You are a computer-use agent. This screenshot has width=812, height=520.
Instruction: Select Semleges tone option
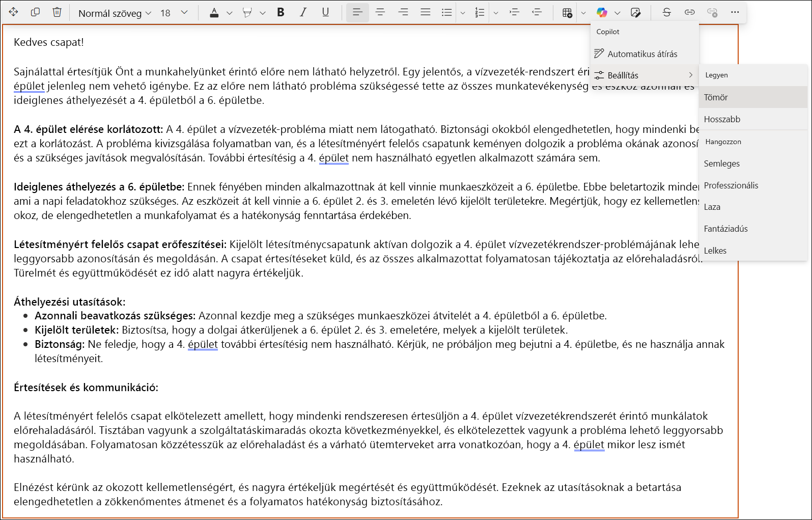[753, 163]
